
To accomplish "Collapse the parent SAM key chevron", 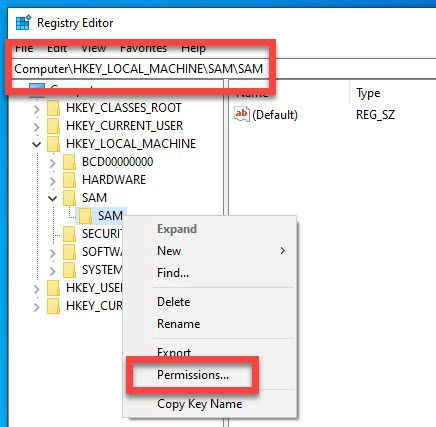I will click(x=52, y=198).
